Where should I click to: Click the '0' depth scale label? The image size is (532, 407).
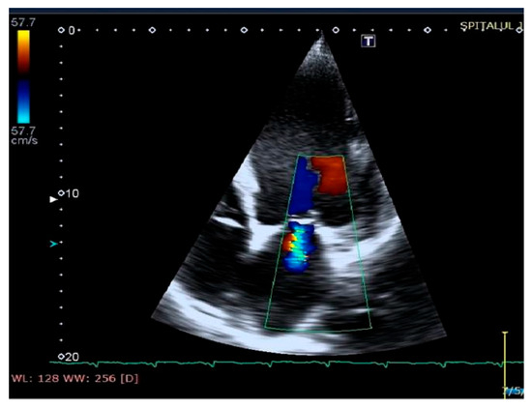click(72, 31)
